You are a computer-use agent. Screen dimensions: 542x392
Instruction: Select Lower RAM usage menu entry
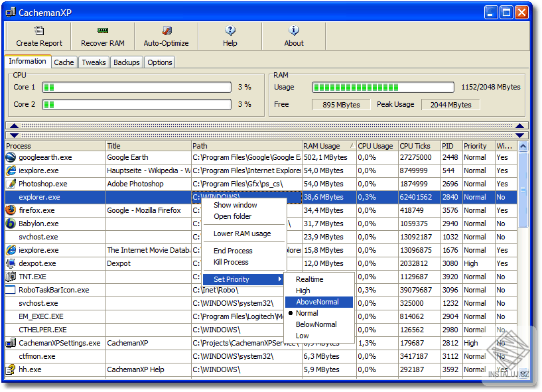coord(242,233)
